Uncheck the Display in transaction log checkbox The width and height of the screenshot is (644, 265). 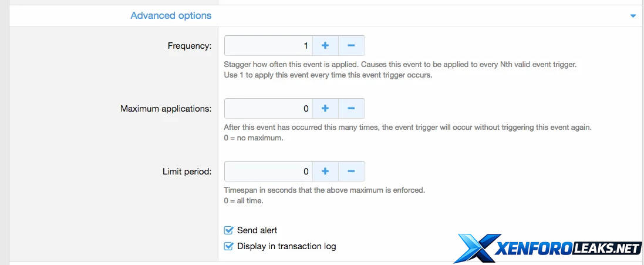229,246
